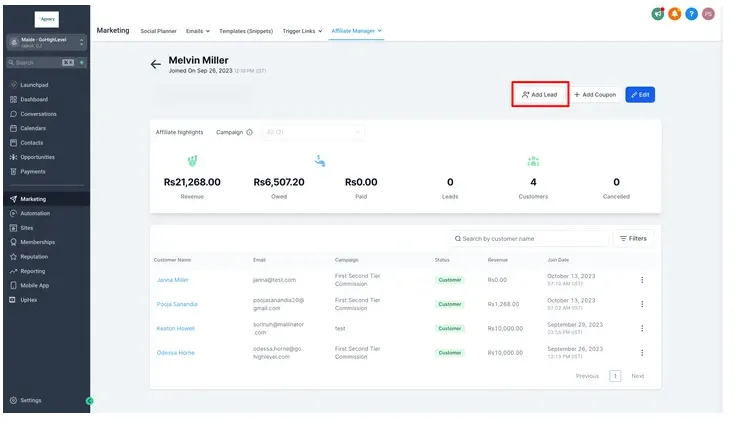The height and width of the screenshot is (423, 734).
Task: Open row actions for Pooja Sanandia
Action: pos(642,304)
